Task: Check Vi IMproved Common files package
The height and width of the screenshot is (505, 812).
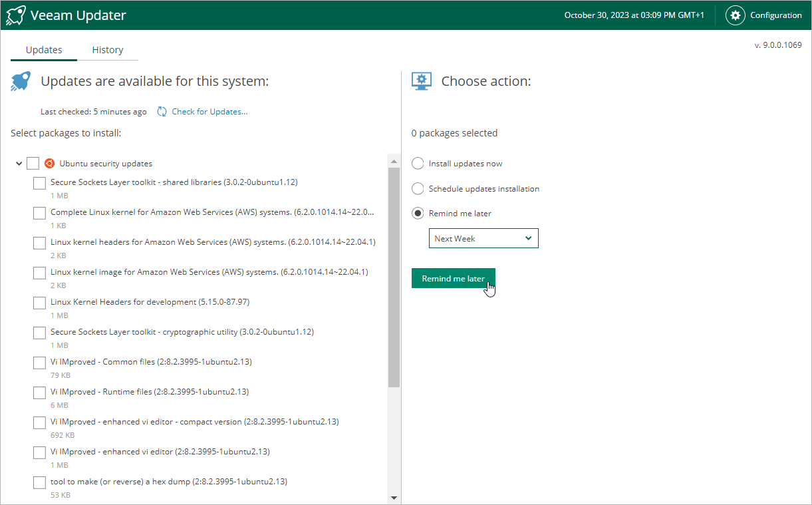Action: (x=39, y=363)
